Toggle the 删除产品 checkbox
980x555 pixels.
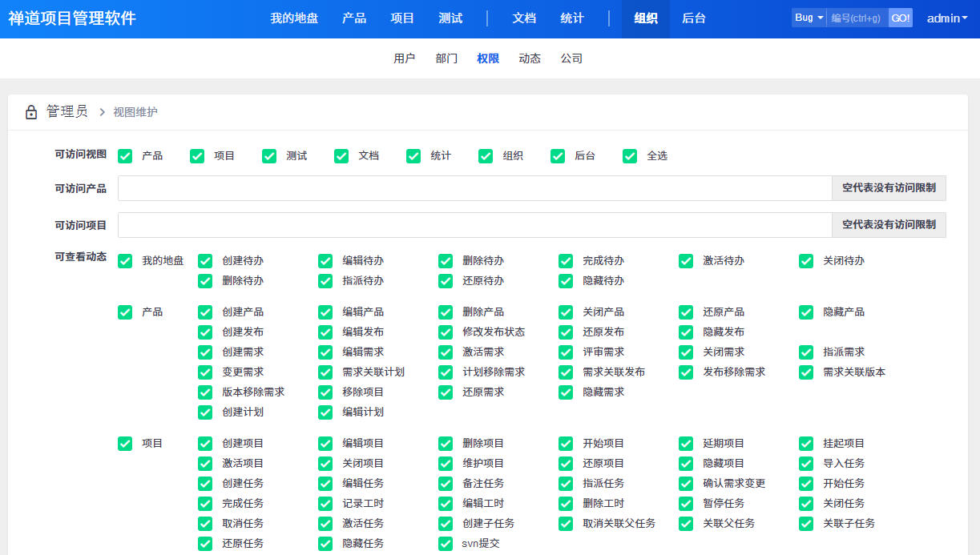[446, 312]
